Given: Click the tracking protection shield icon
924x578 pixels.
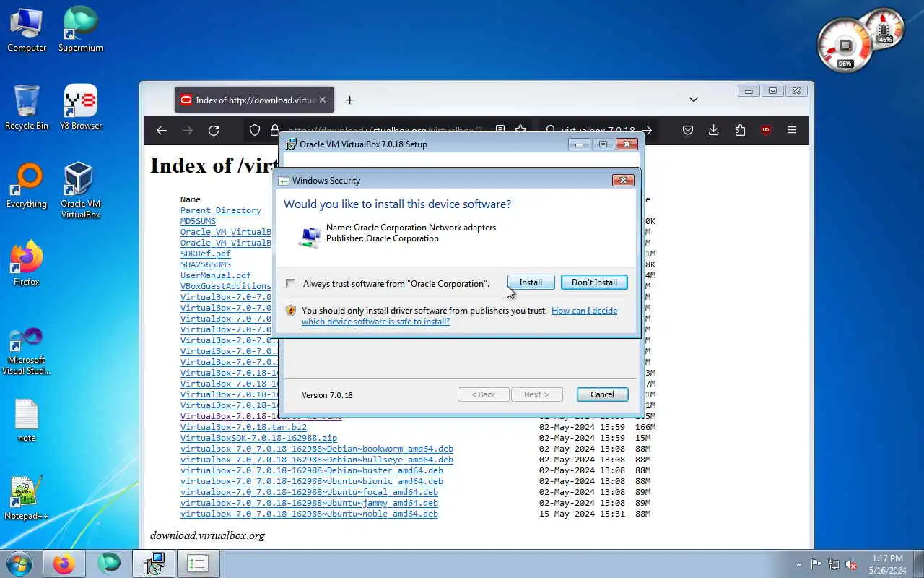Looking at the screenshot, I should click(255, 130).
